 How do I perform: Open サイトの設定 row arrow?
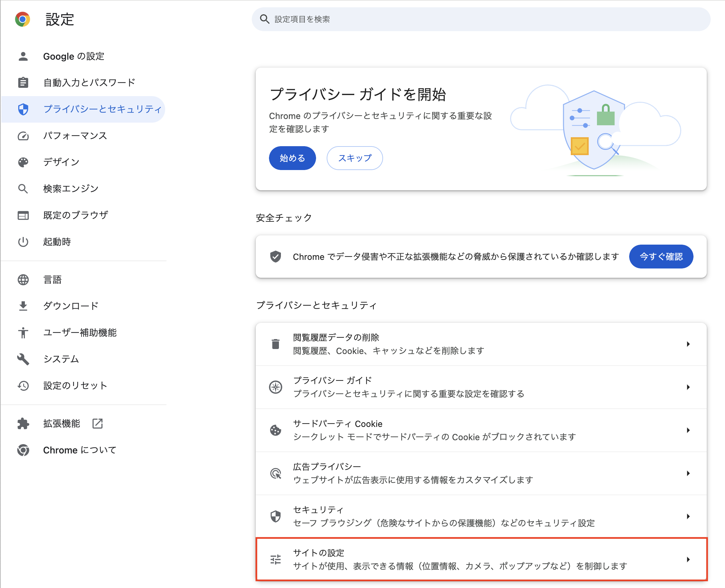point(688,559)
